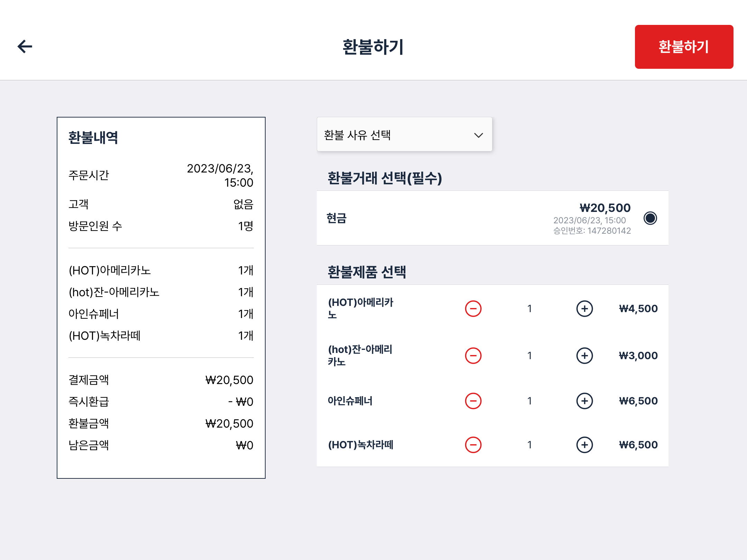Image resolution: width=747 pixels, height=560 pixels.
Task: Decrease (HOT)아메리카노 refund quantity with minus
Action: pyautogui.click(x=473, y=309)
